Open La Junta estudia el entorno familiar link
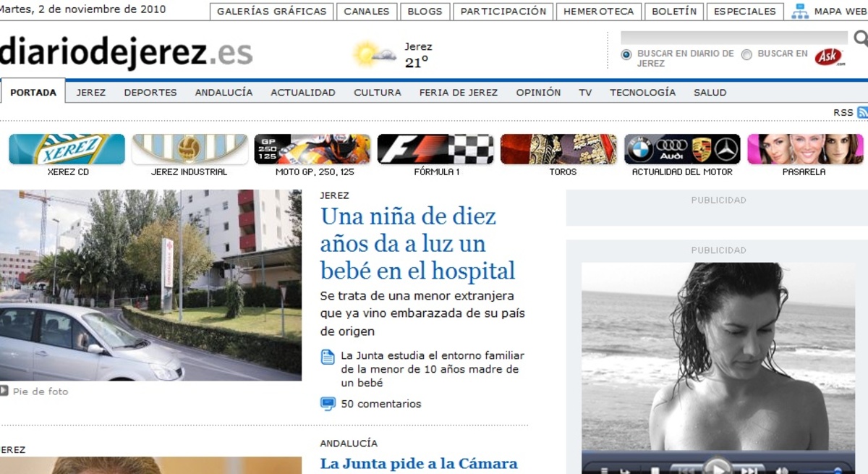The image size is (868, 474). [433, 369]
